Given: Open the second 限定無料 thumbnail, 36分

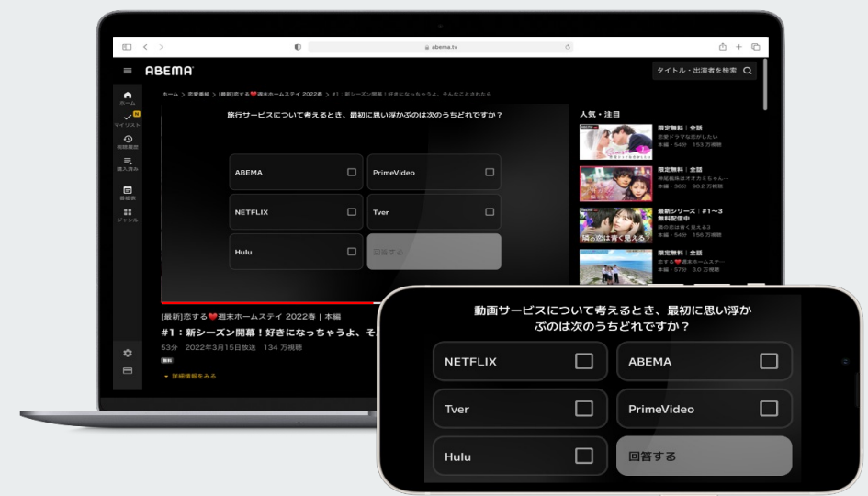Looking at the screenshot, I should tap(615, 184).
